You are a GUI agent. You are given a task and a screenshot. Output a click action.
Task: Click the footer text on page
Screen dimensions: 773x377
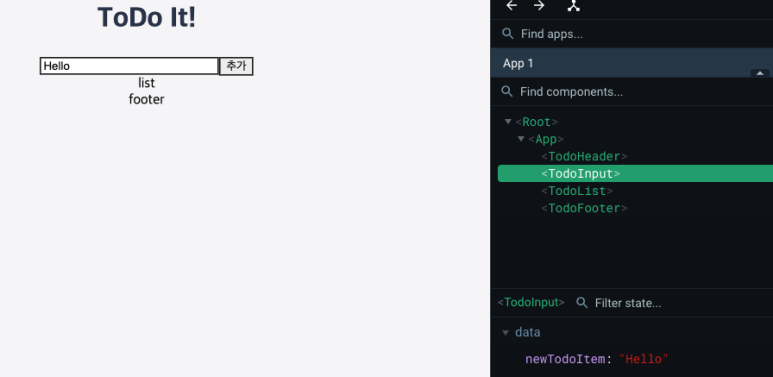pos(146,99)
